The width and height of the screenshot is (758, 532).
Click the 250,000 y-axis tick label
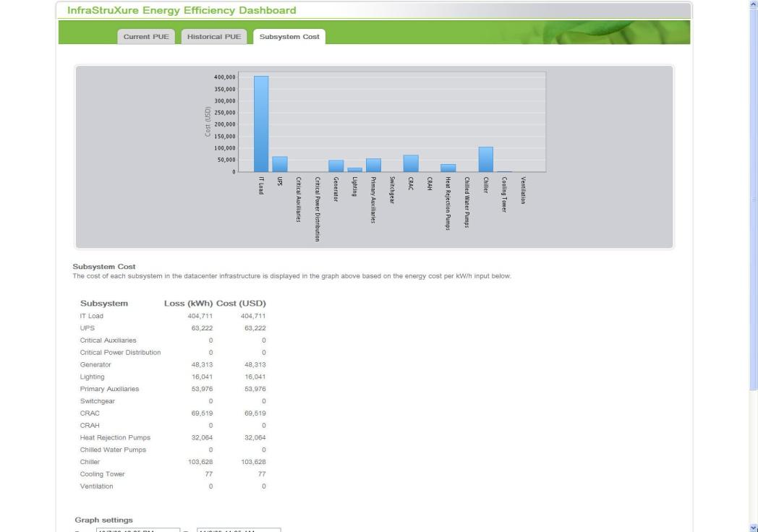tap(225, 113)
